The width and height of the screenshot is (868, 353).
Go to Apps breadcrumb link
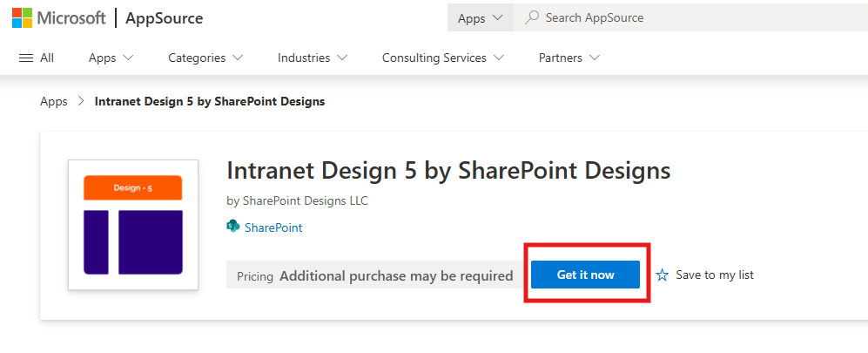pos(54,101)
